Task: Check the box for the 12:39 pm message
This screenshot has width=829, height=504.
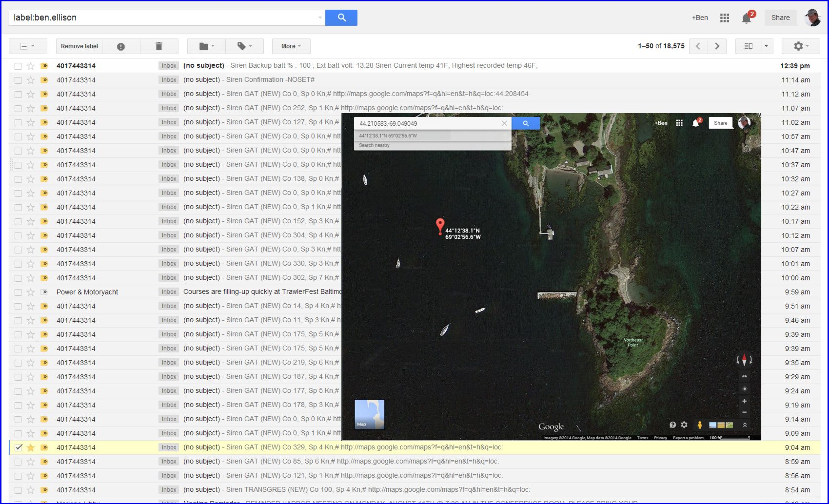Action: coord(18,66)
